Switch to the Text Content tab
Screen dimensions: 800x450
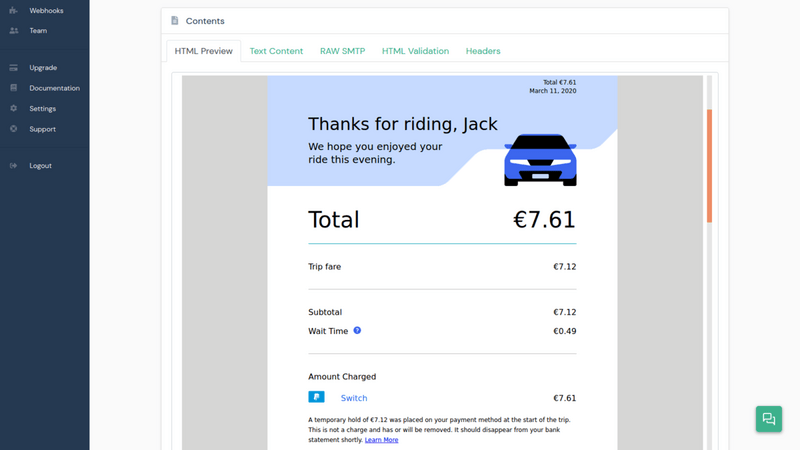point(276,51)
